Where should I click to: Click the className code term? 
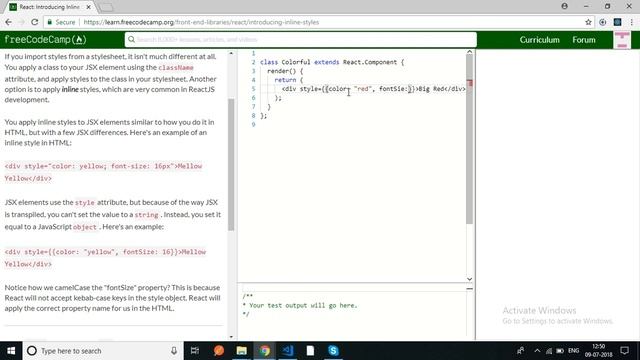click(176, 67)
